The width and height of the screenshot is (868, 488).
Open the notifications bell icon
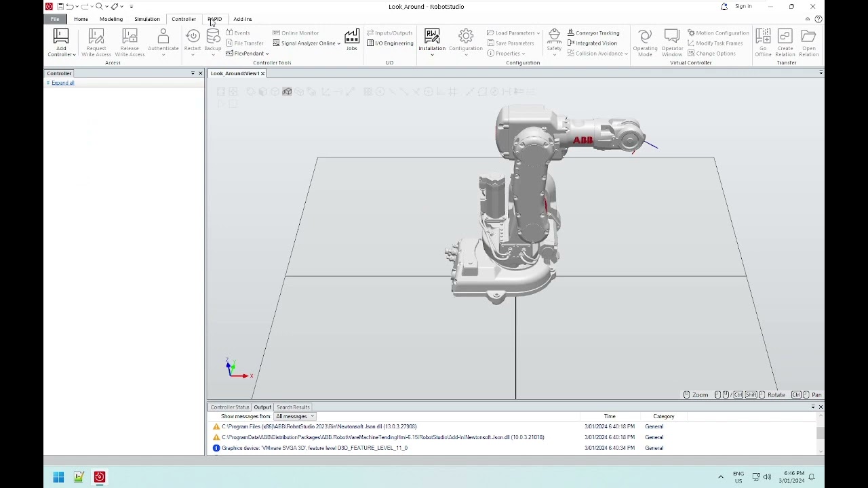[x=724, y=7]
